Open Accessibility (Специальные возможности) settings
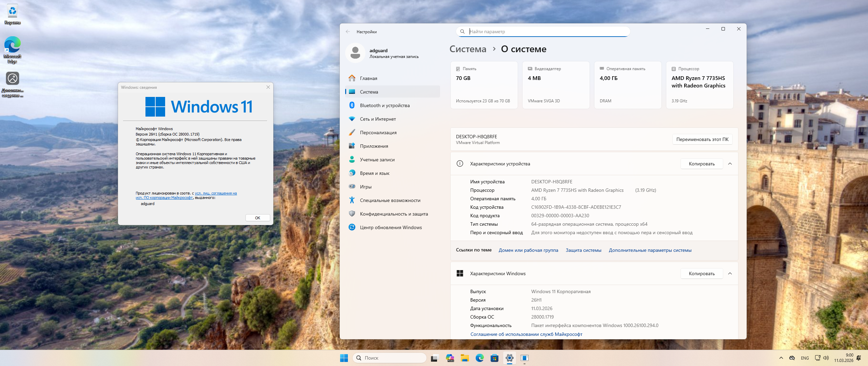Viewport: 868px width, 366px height. pos(390,200)
